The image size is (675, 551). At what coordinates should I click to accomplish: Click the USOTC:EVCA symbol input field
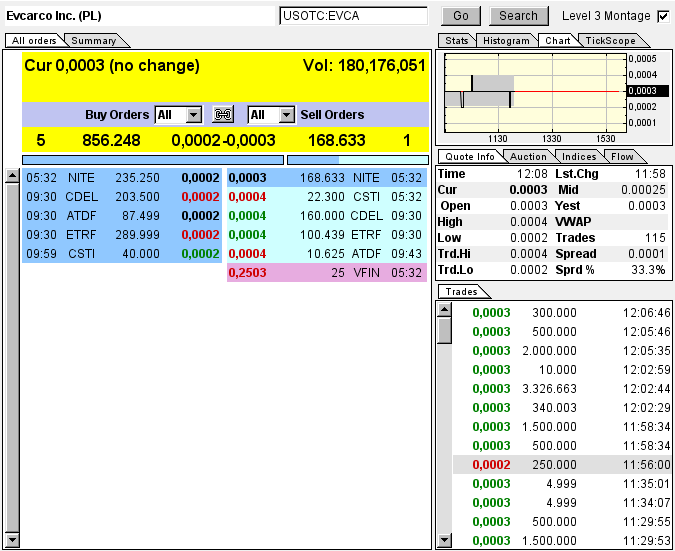pyautogui.click(x=353, y=16)
